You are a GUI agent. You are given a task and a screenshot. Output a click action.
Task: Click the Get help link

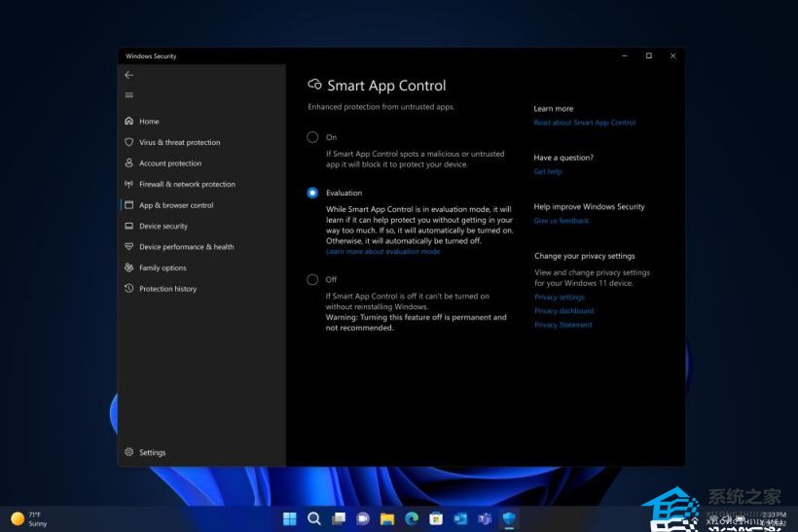click(x=548, y=171)
